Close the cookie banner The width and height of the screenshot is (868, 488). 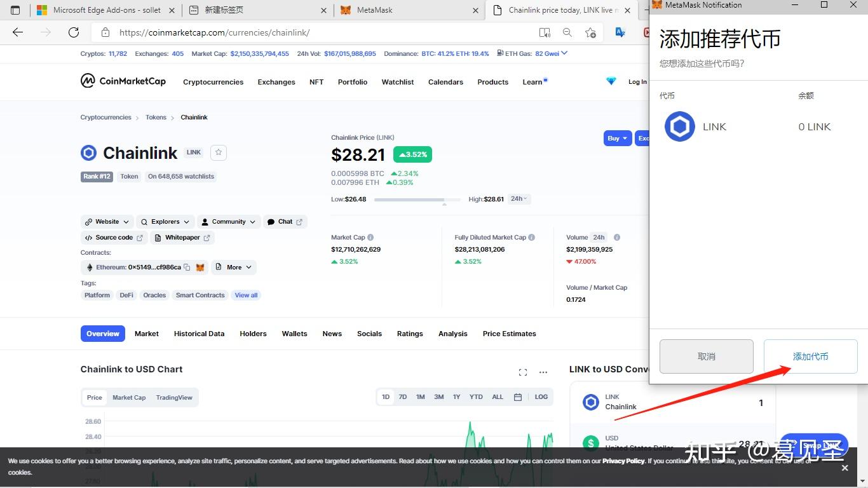click(x=844, y=468)
